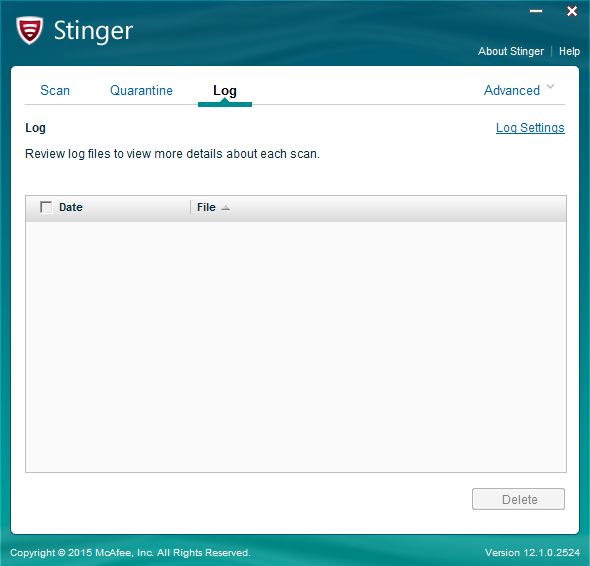
Task: Open the Quarantine tab
Action: point(141,90)
